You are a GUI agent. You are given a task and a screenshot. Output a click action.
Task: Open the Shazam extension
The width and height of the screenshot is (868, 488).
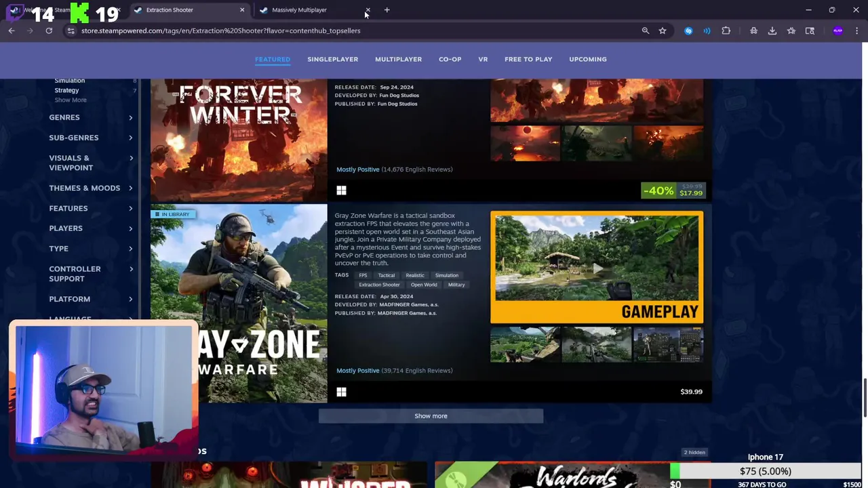tap(688, 30)
